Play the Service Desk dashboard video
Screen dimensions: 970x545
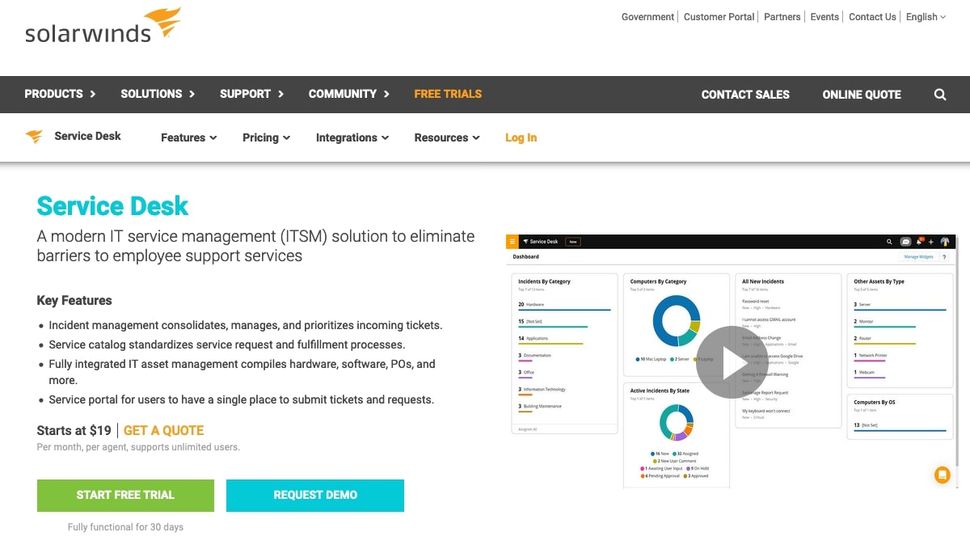coord(732,363)
